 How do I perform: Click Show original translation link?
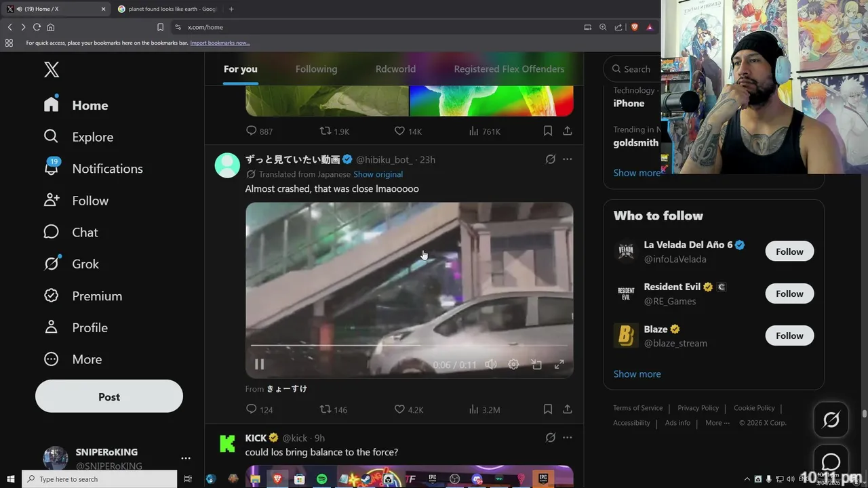(378, 174)
